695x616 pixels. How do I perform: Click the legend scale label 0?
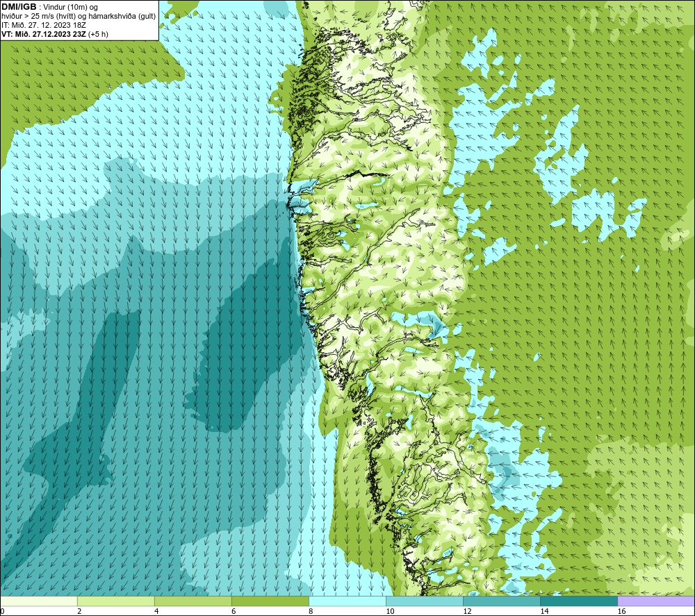2,611
